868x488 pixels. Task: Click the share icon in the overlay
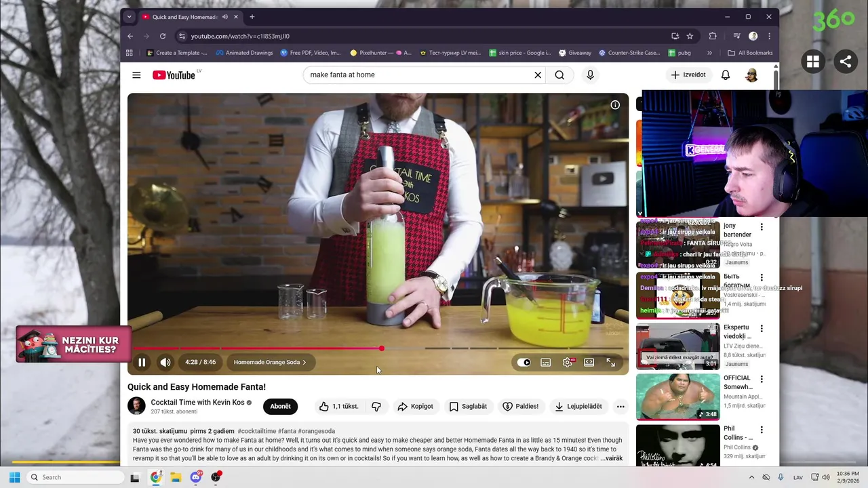(x=846, y=62)
